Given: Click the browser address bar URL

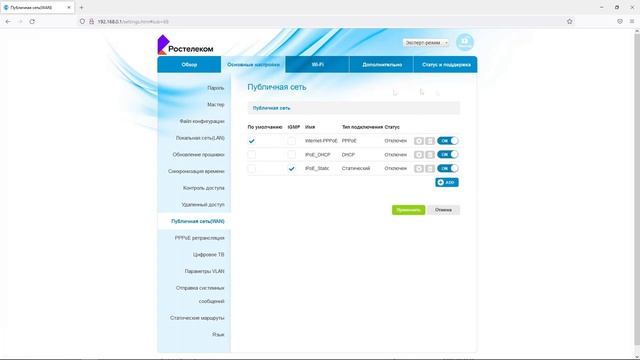Looking at the screenshot, I should pyautogui.click(x=133, y=22).
